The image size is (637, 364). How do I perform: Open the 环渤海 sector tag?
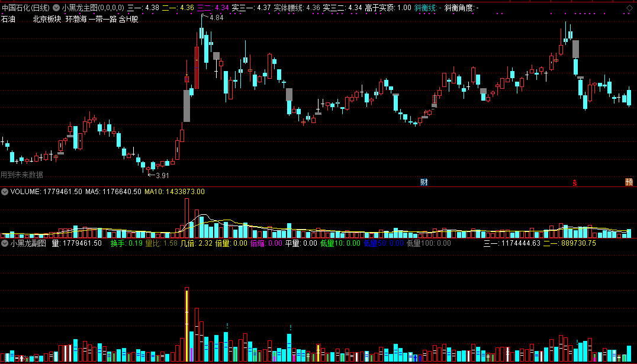click(76, 19)
